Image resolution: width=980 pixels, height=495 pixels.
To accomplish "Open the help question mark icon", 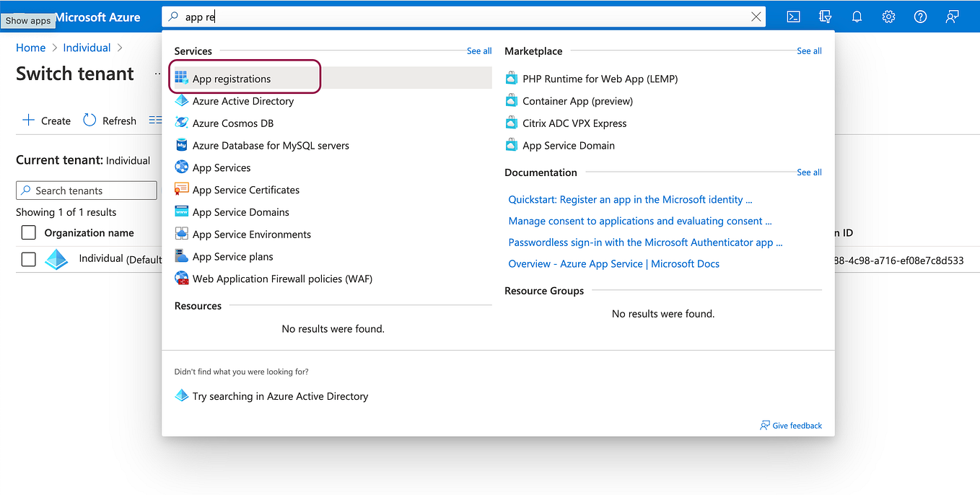I will point(920,17).
